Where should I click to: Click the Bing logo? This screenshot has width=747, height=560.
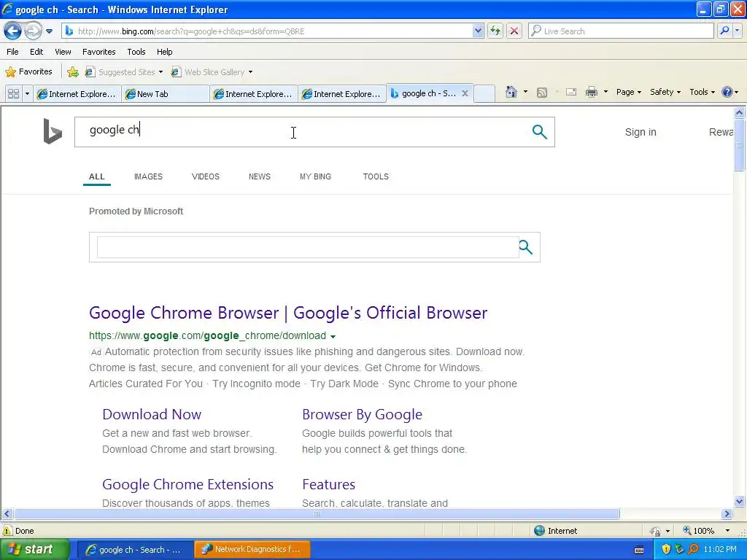53,131
